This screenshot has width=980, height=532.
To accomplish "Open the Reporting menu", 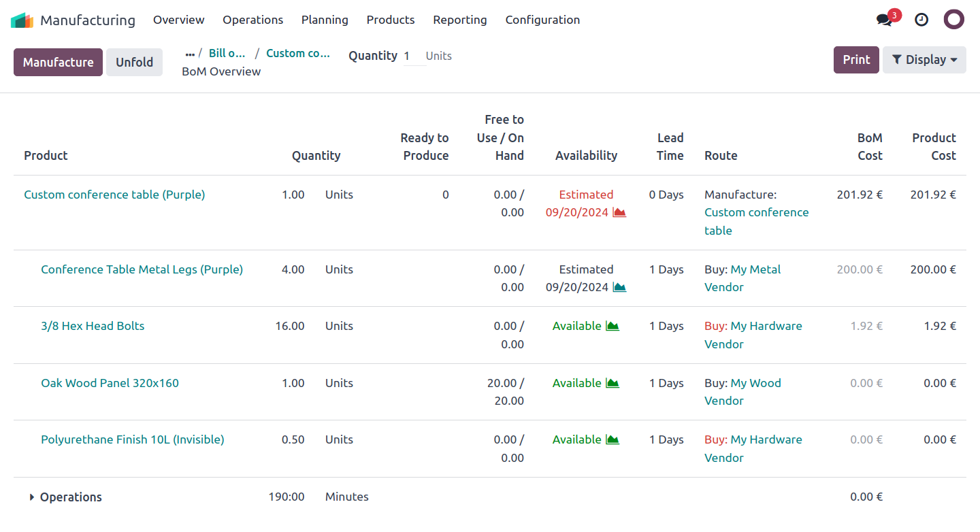I will (459, 20).
